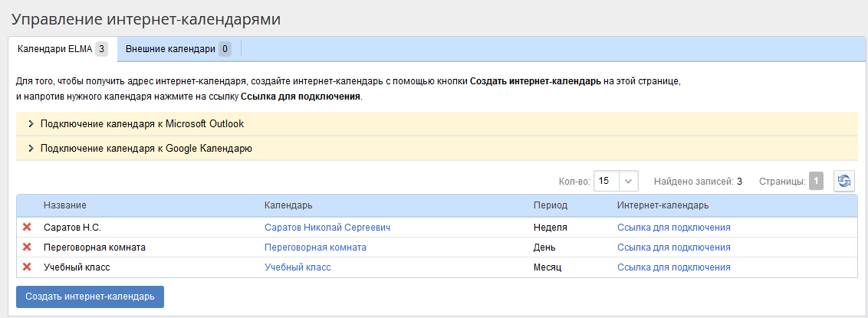Viewport: 868px width, 318px height.
Task: Open the Переговорная комната calendar link
Action: 315,248
